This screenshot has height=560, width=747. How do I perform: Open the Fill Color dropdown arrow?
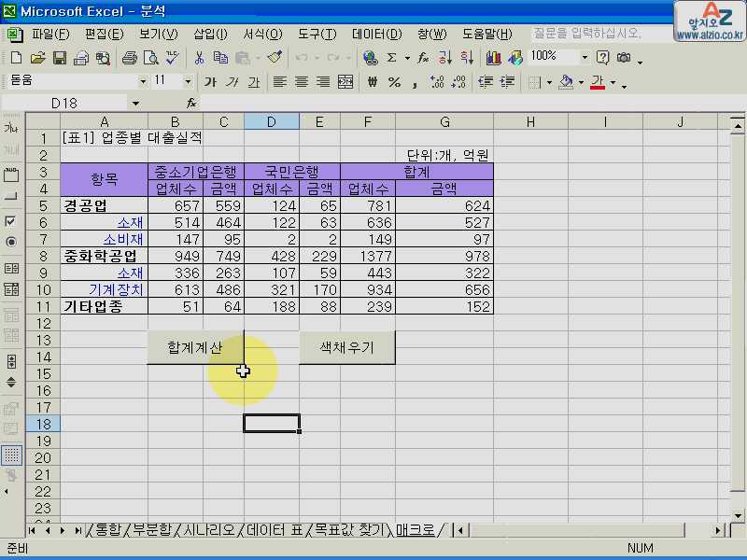(x=581, y=82)
